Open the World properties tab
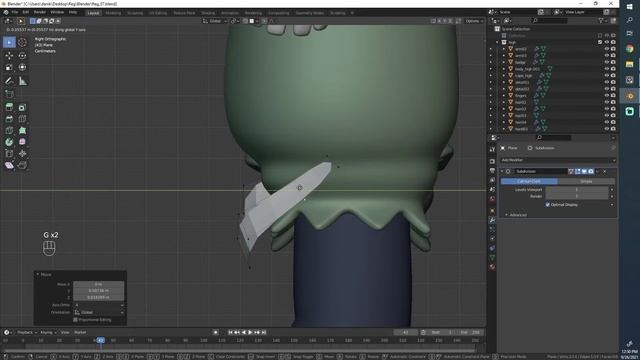This screenshot has height=360, width=640. click(x=492, y=199)
